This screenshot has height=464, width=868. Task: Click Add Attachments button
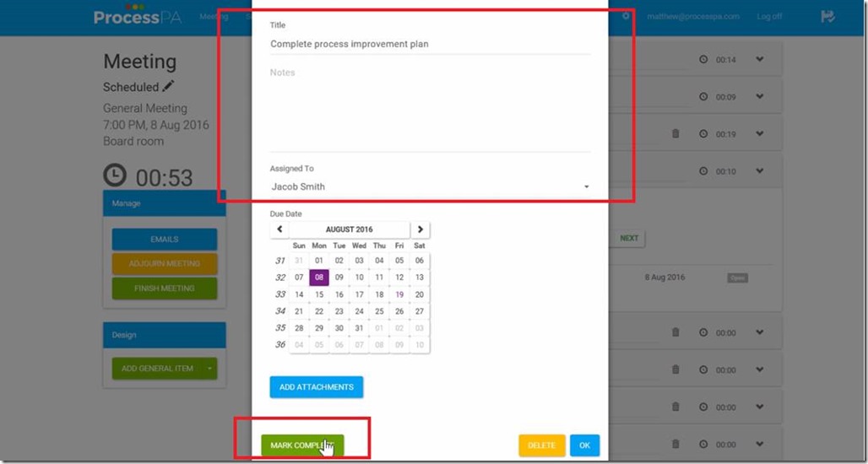316,387
